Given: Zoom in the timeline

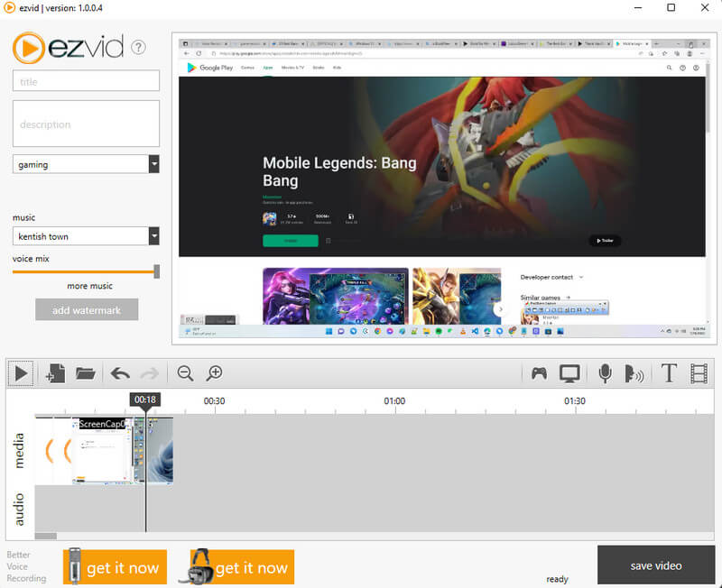Looking at the screenshot, I should pyautogui.click(x=215, y=373).
